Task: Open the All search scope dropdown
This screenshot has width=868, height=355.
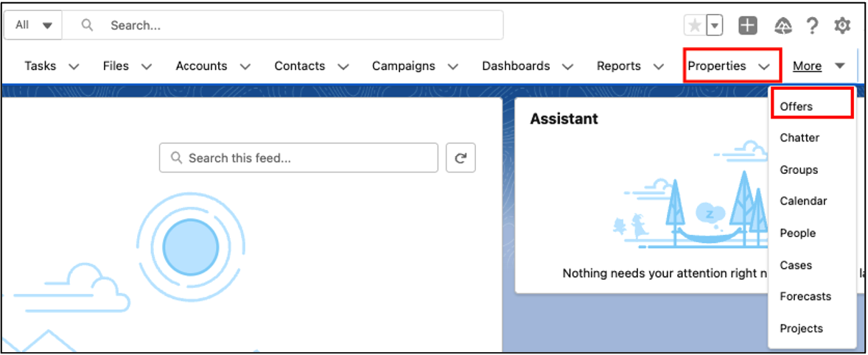Action: coord(34,25)
